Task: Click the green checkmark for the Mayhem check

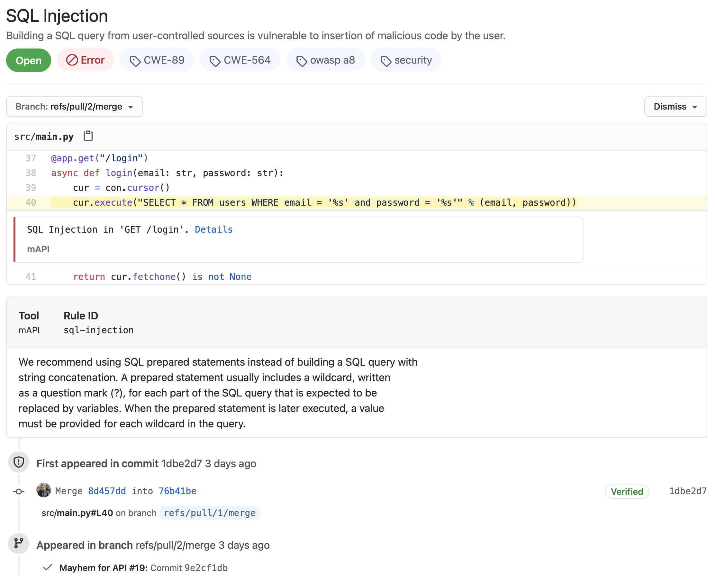Action: tap(48, 567)
